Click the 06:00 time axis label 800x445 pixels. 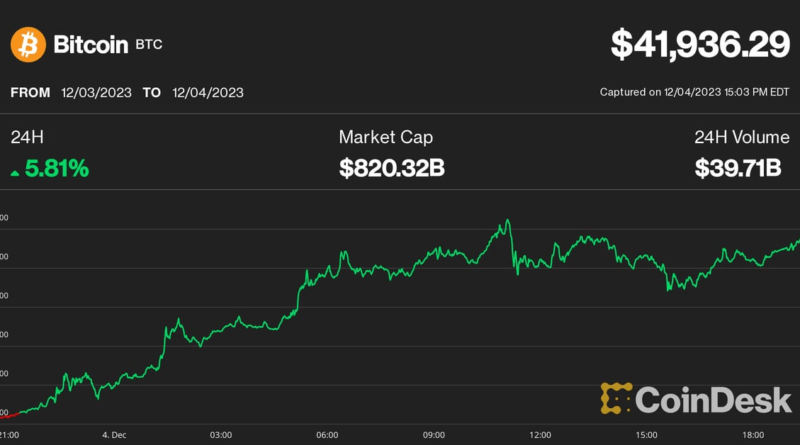pos(327,435)
